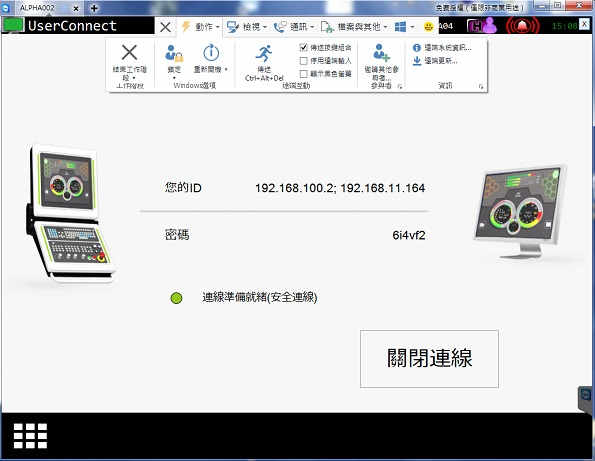Expand the end session dropdown arrow

[x=134, y=78]
